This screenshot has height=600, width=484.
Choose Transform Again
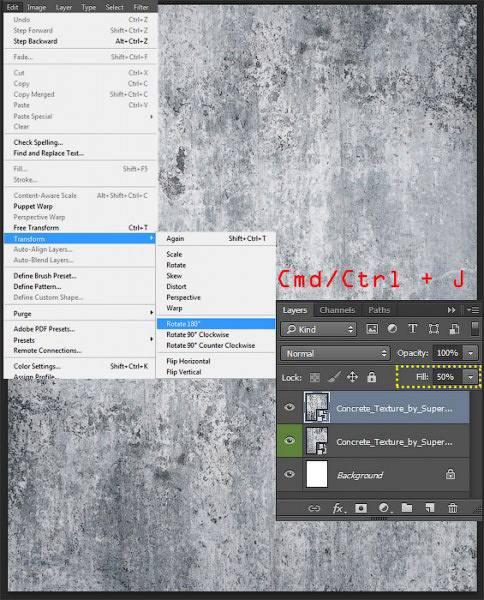(216, 238)
